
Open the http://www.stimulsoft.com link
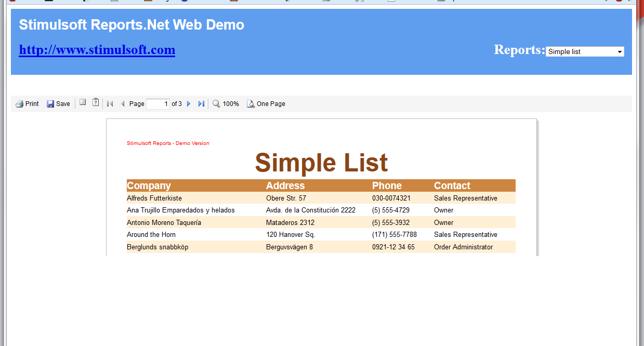97,50
